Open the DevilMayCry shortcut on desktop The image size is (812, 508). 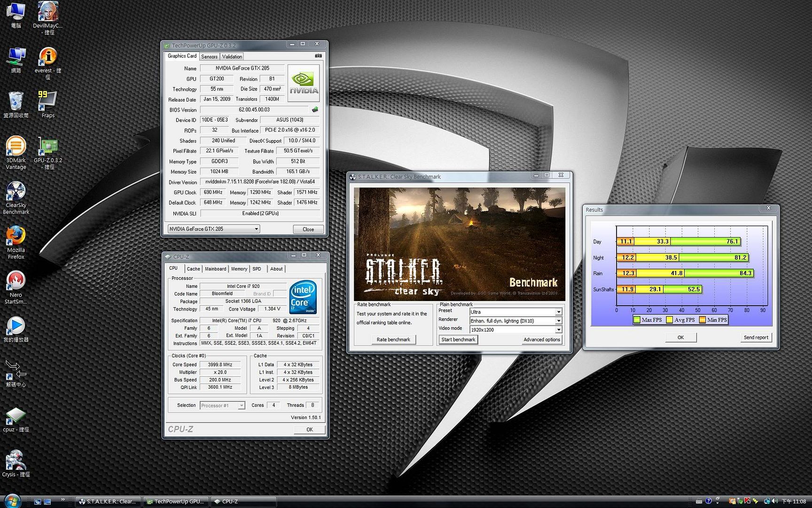(47, 18)
